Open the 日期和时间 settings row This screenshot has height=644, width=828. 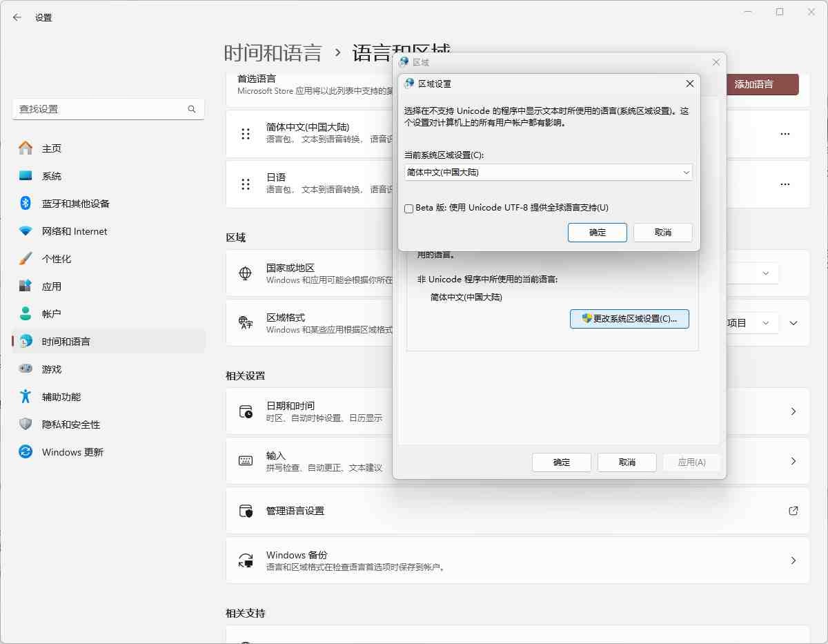point(517,411)
